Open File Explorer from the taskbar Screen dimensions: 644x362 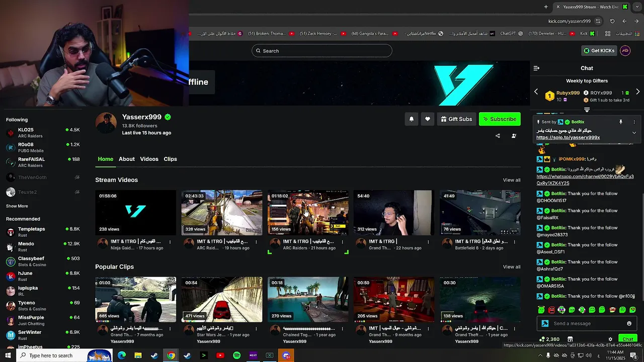(x=138, y=355)
